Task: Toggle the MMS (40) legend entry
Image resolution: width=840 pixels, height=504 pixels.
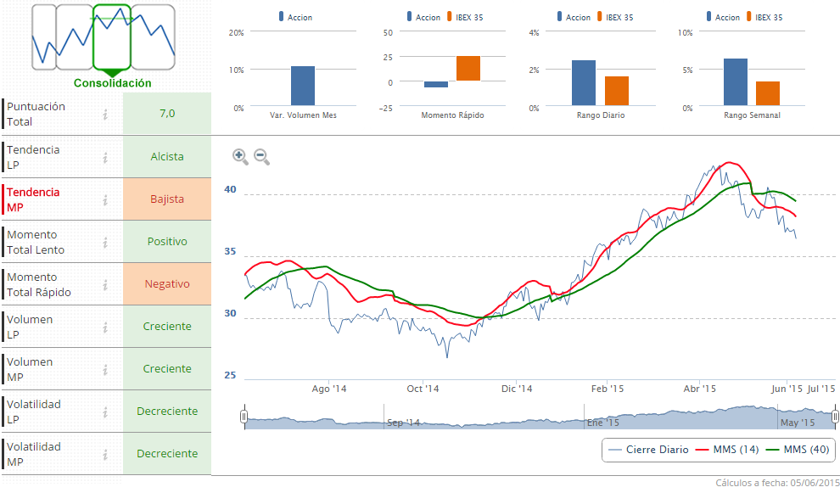Action: tap(798, 450)
